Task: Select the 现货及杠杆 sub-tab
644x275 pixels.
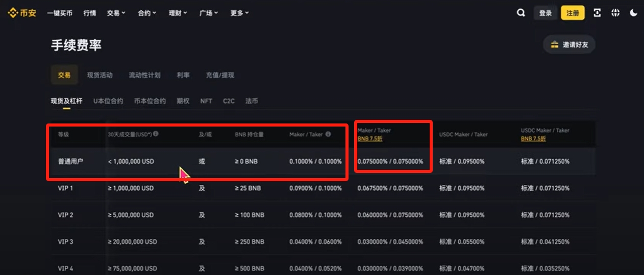Action: (66, 101)
